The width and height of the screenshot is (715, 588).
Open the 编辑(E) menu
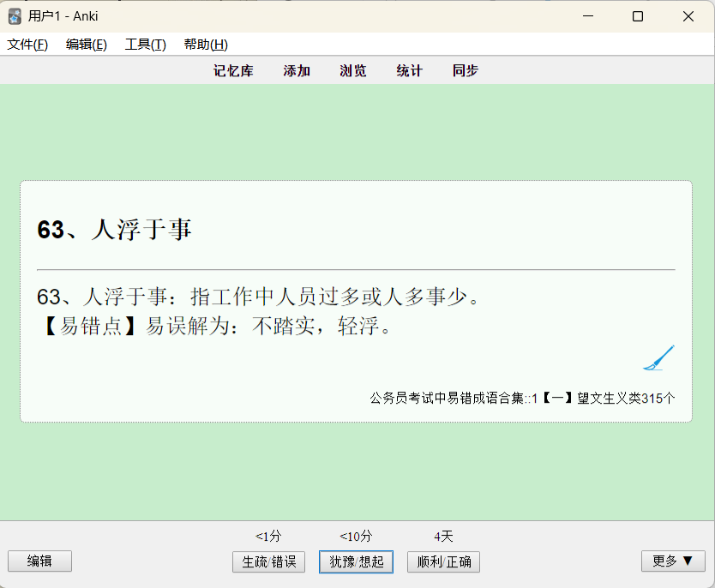click(x=87, y=45)
